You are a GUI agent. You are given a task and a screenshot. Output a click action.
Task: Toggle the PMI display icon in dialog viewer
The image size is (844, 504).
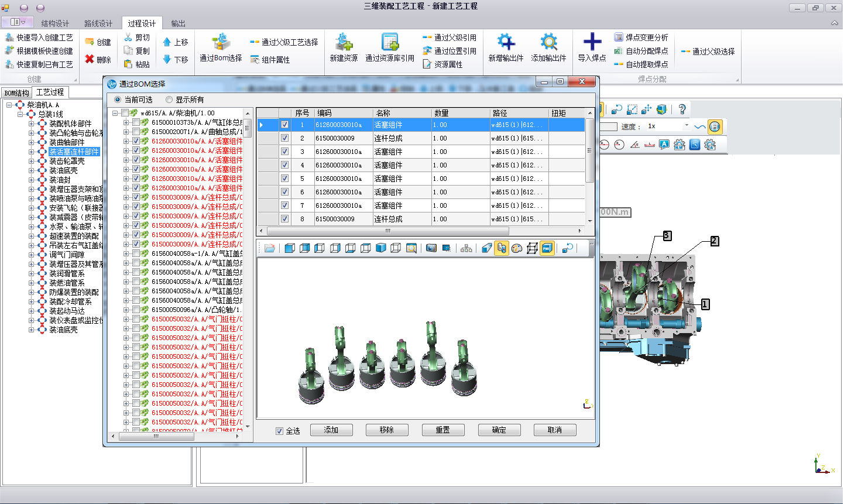pyautogui.click(x=547, y=248)
